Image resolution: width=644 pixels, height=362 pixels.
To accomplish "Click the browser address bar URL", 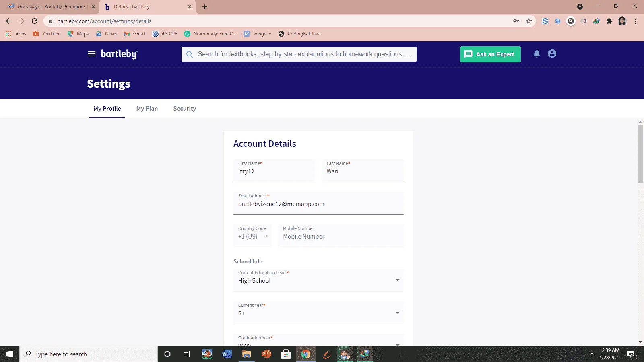I will point(104,21).
